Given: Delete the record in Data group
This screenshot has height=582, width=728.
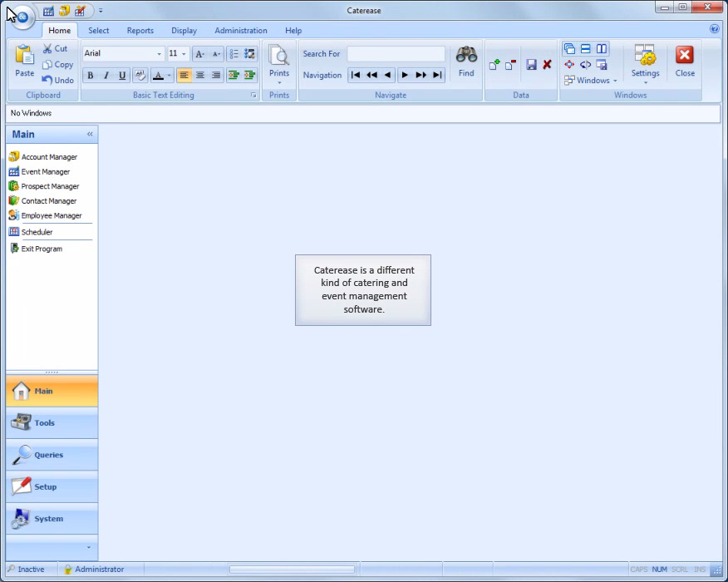Looking at the screenshot, I should (511, 65).
